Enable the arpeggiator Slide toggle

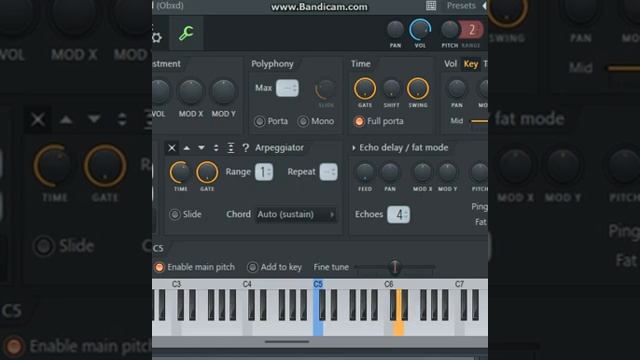(175, 214)
